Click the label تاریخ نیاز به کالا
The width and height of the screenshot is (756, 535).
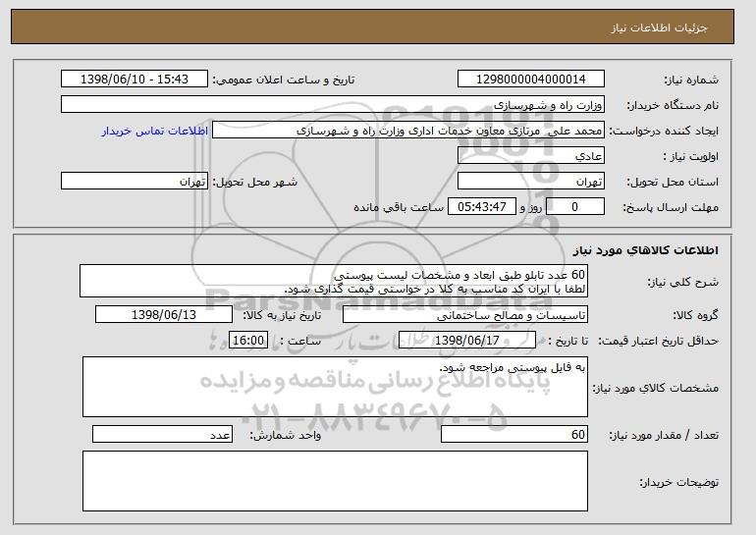coord(282,315)
